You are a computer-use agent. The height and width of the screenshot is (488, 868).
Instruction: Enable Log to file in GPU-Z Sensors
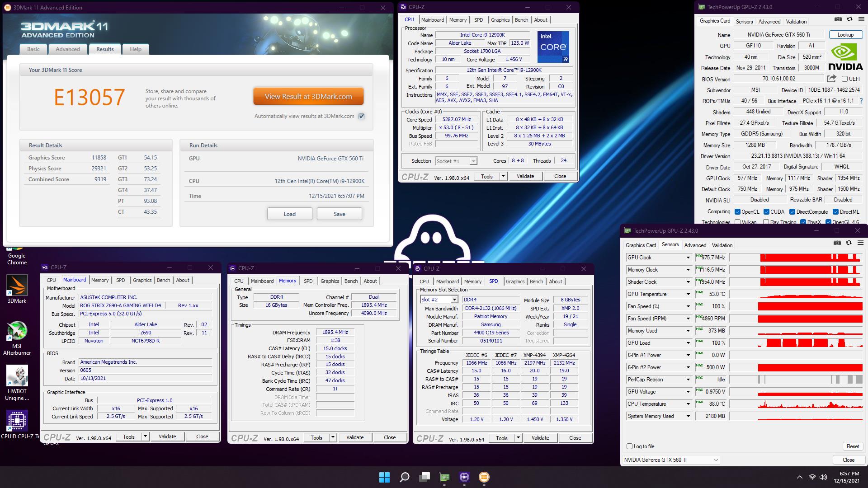(x=629, y=446)
